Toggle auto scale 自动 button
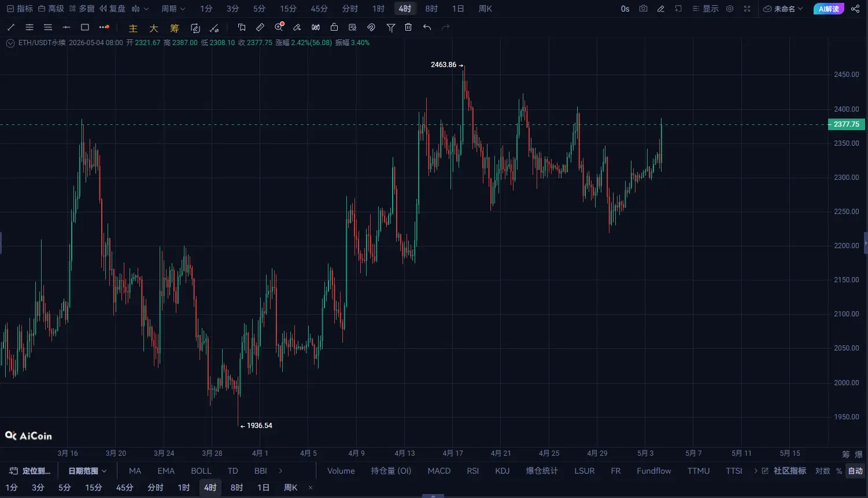This screenshot has width=868, height=498. pyautogui.click(x=855, y=471)
